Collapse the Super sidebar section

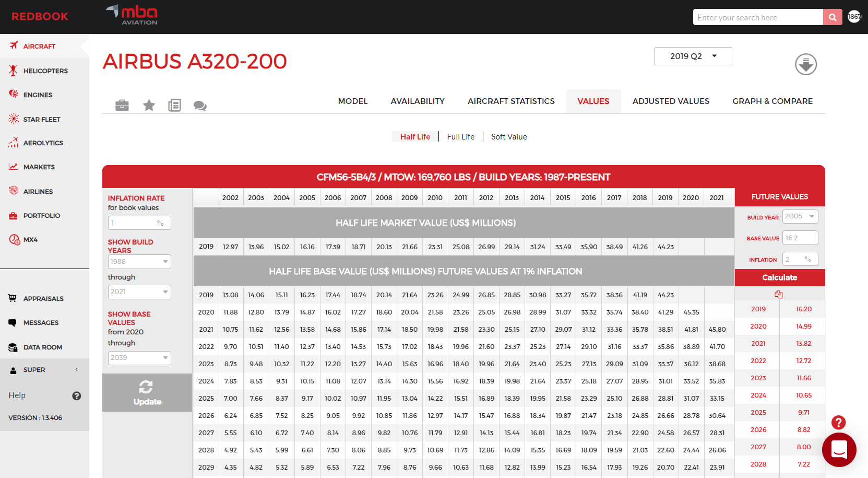[76, 369]
